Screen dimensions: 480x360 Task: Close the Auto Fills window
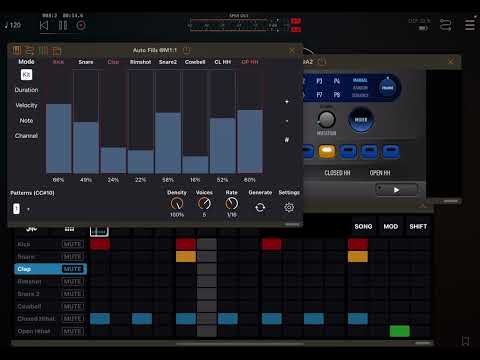tap(292, 50)
